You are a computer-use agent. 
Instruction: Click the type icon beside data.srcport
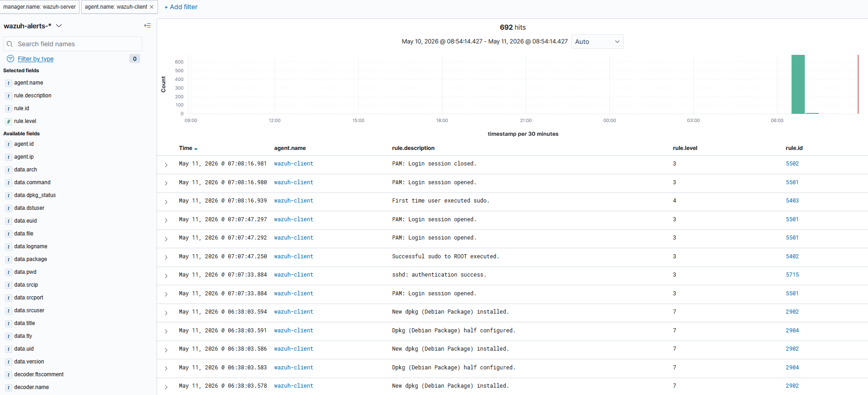(x=9, y=298)
